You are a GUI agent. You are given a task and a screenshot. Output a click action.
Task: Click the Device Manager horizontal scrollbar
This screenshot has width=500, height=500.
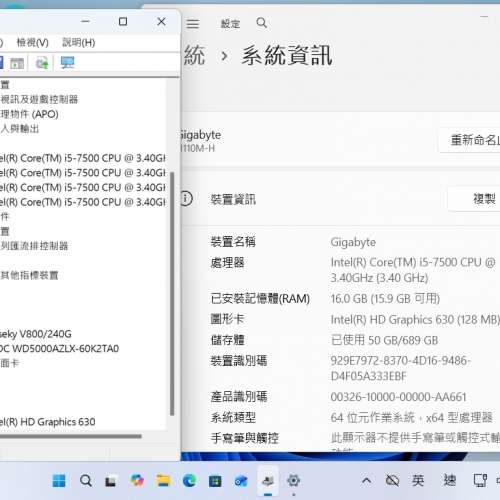71,436
